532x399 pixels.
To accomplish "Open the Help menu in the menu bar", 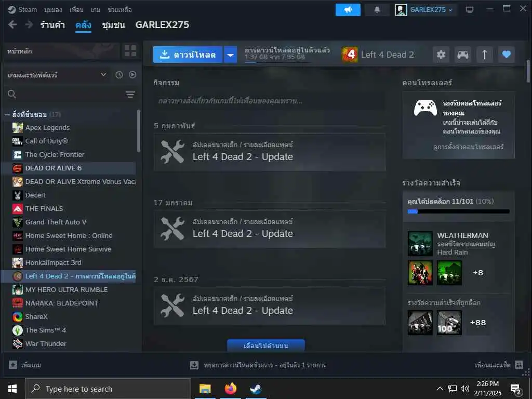I will [119, 10].
